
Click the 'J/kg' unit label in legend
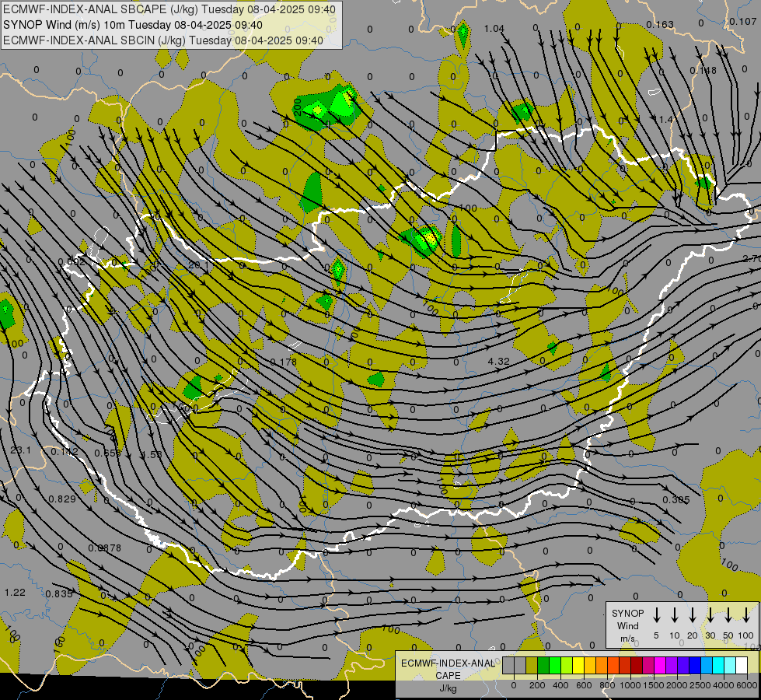tap(448, 688)
